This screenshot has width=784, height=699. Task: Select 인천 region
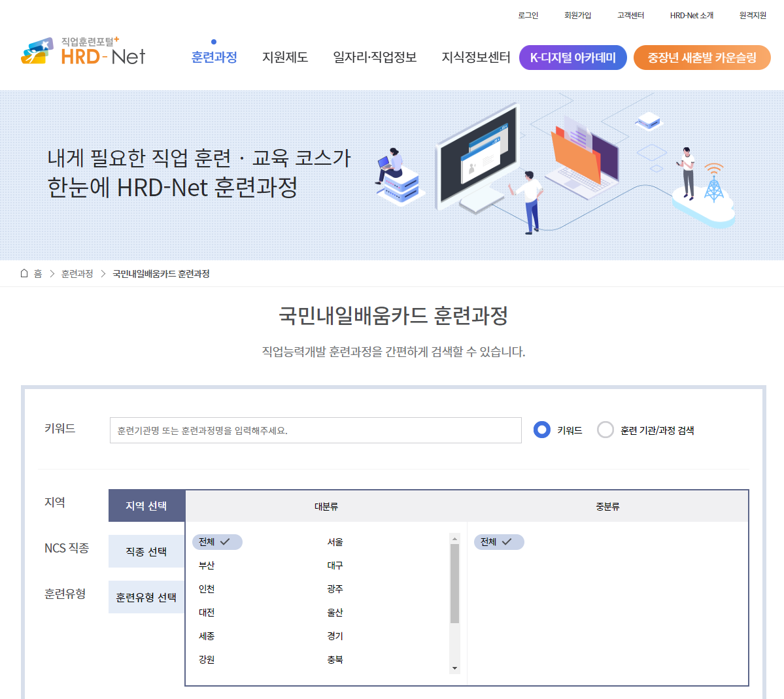[x=207, y=589]
